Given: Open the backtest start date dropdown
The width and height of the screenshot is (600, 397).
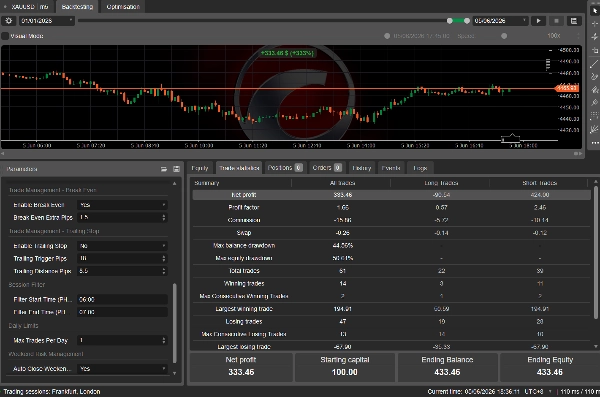Looking at the screenshot, I should [x=46, y=21].
